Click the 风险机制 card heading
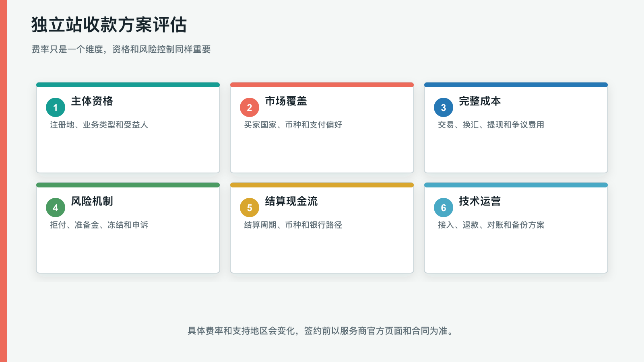This screenshot has height=362, width=644. 92,201
